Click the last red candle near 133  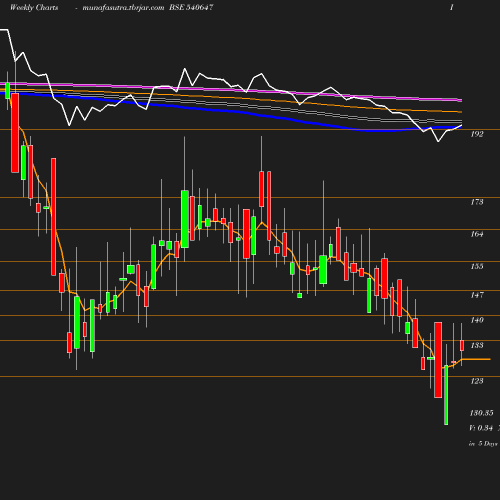[462, 346]
